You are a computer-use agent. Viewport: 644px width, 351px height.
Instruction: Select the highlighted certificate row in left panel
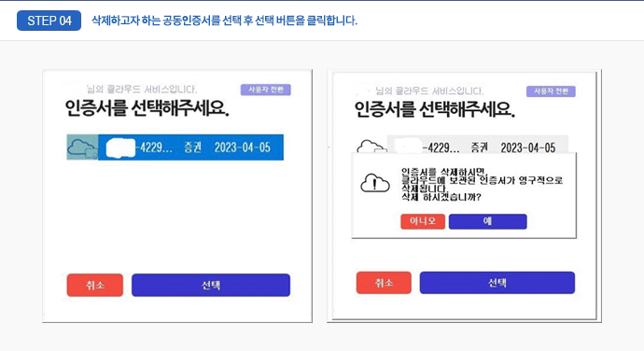pyautogui.click(x=175, y=147)
